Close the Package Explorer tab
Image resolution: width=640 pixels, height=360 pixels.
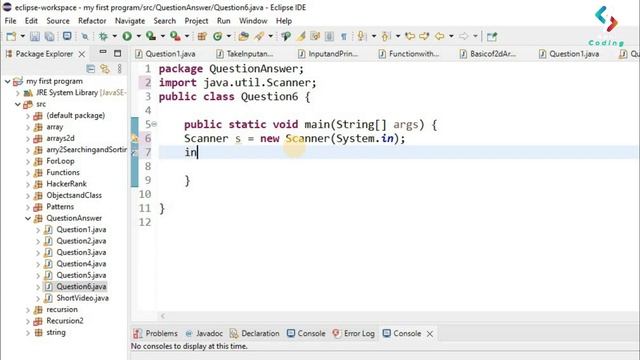pyautogui.click(x=82, y=54)
